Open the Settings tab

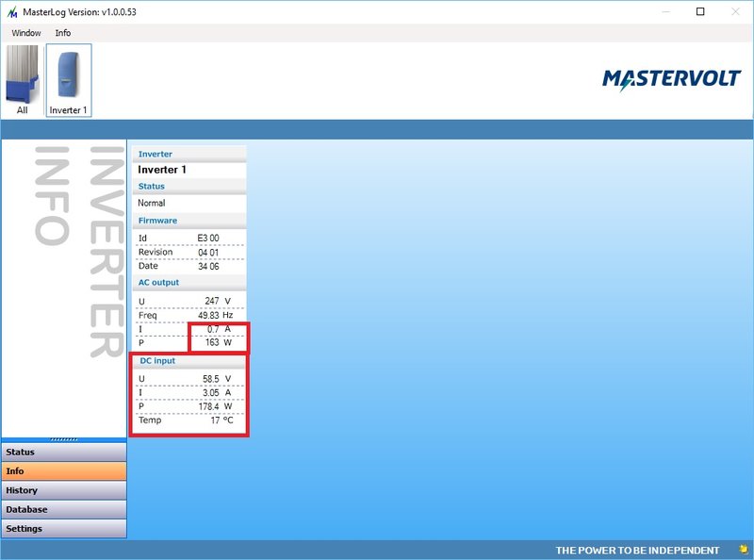tap(64, 528)
